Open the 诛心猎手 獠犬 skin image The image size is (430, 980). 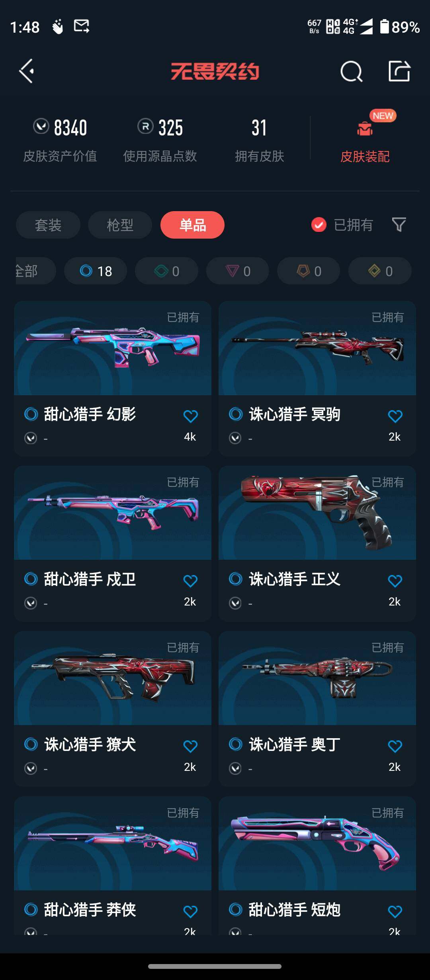pos(113,678)
